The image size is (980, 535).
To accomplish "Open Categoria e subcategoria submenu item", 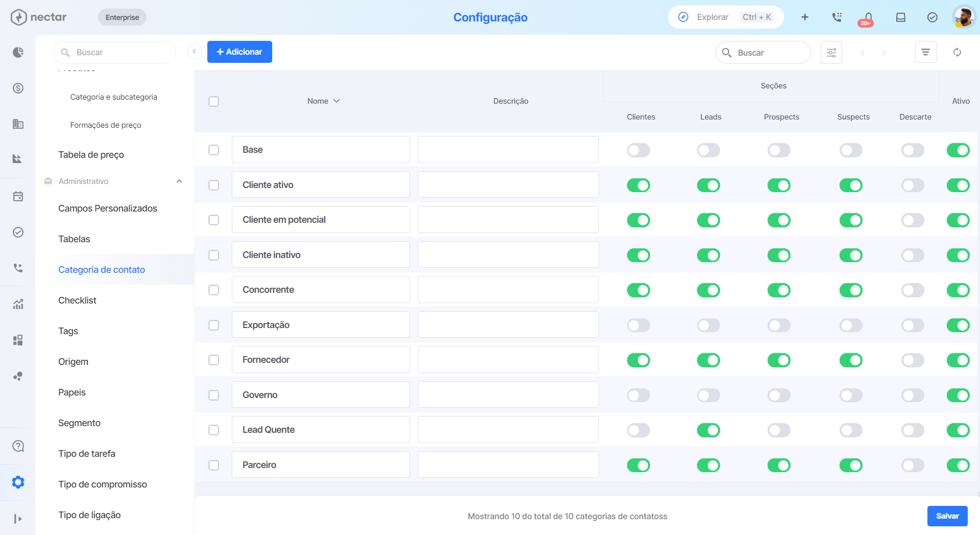I will click(x=113, y=97).
